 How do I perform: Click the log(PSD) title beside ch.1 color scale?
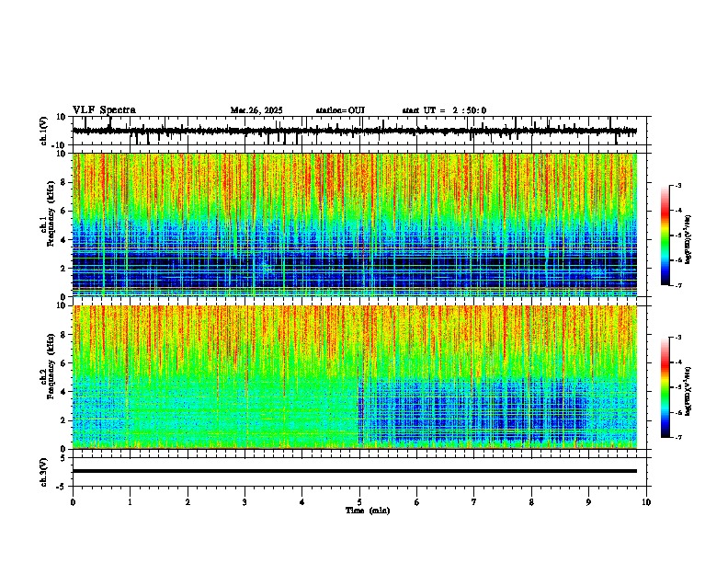coord(688,239)
